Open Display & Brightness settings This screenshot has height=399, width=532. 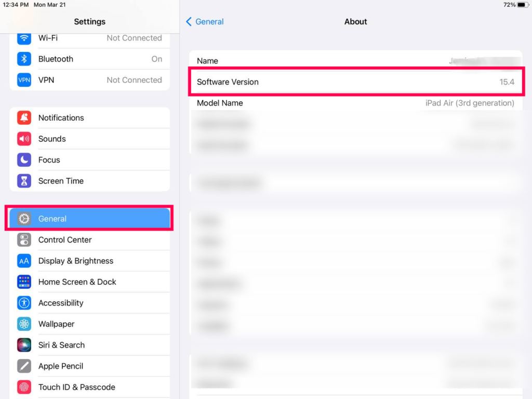click(89, 261)
